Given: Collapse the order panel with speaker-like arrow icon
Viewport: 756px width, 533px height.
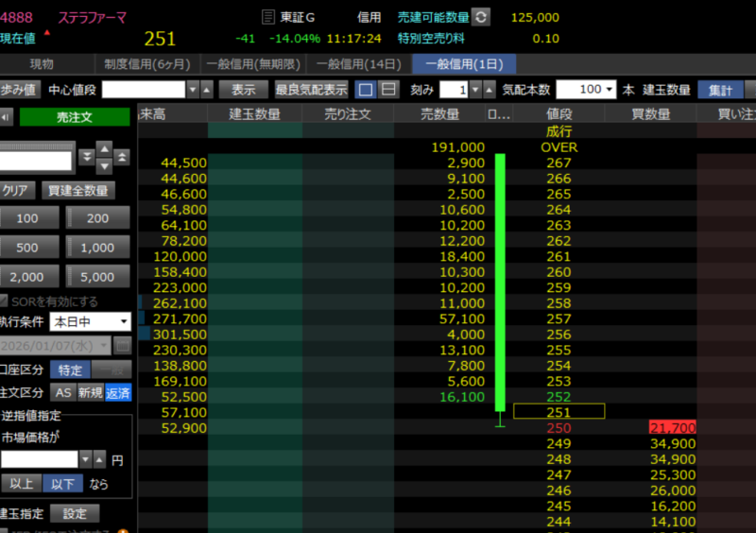Looking at the screenshot, I should tap(7, 117).
